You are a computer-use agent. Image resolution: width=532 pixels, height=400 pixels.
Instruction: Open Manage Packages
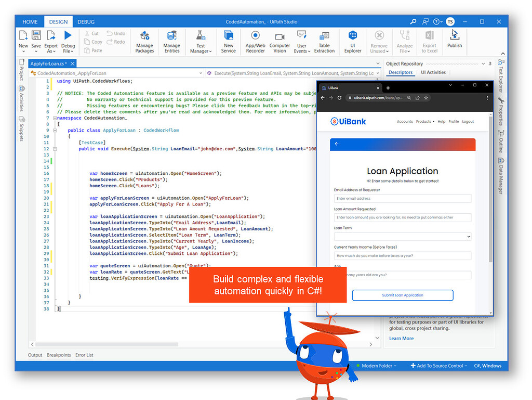coord(144,42)
